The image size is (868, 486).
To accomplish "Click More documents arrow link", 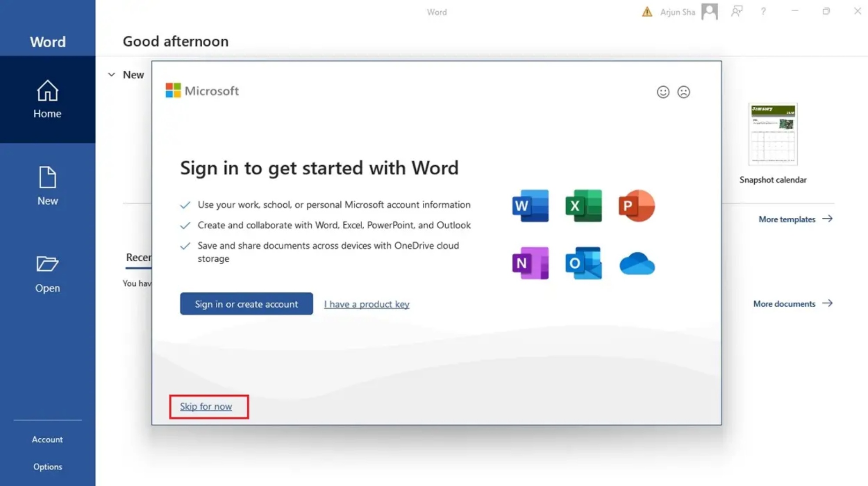I will [793, 303].
